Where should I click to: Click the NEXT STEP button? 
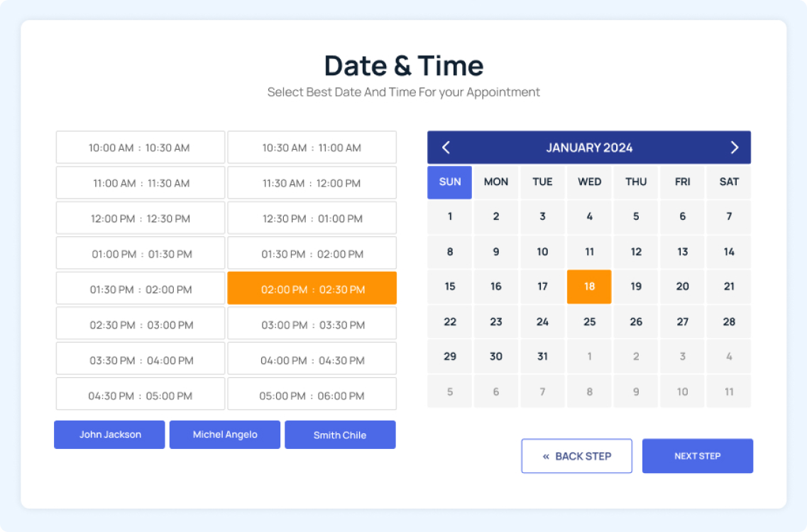click(x=697, y=456)
